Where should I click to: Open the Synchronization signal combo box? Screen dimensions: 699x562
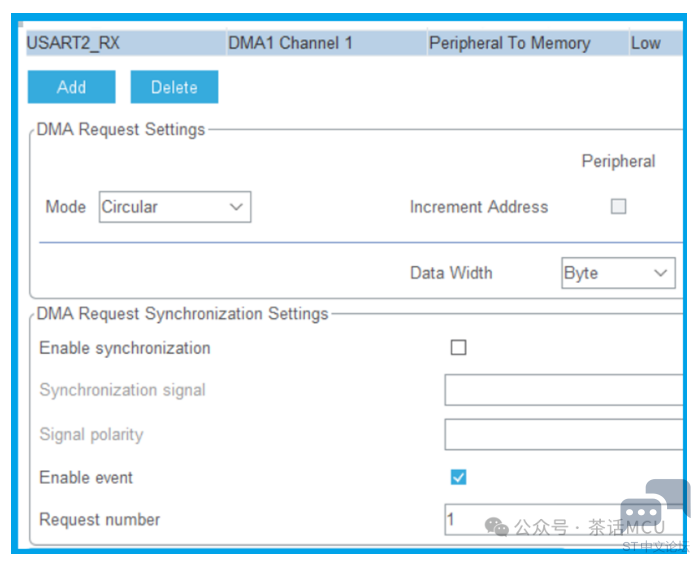click(x=564, y=390)
